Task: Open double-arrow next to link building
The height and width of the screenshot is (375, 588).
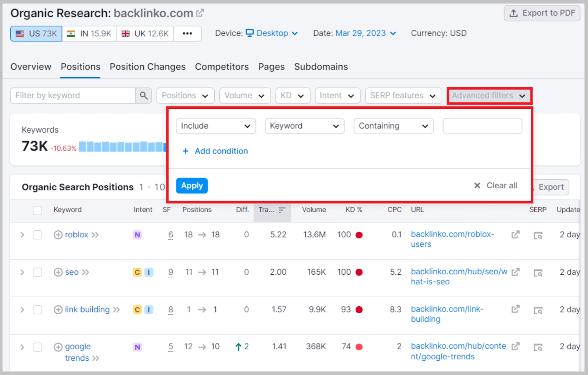Action: coord(116,310)
